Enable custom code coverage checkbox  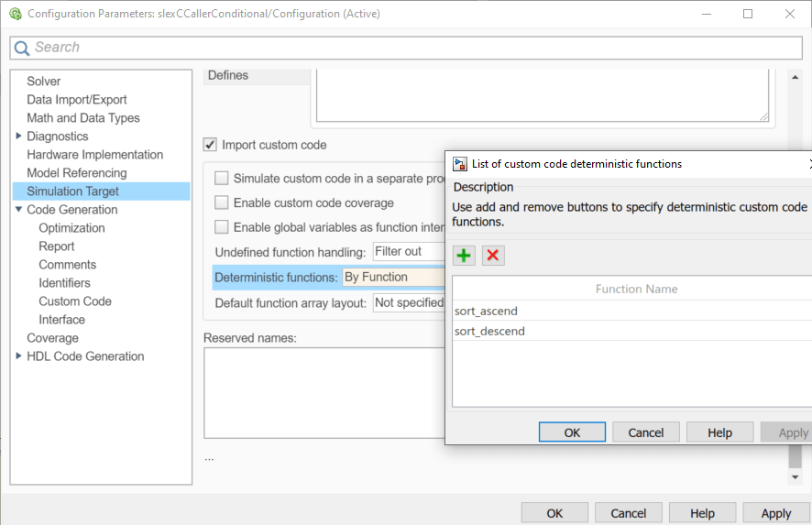[x=222, y=202]
